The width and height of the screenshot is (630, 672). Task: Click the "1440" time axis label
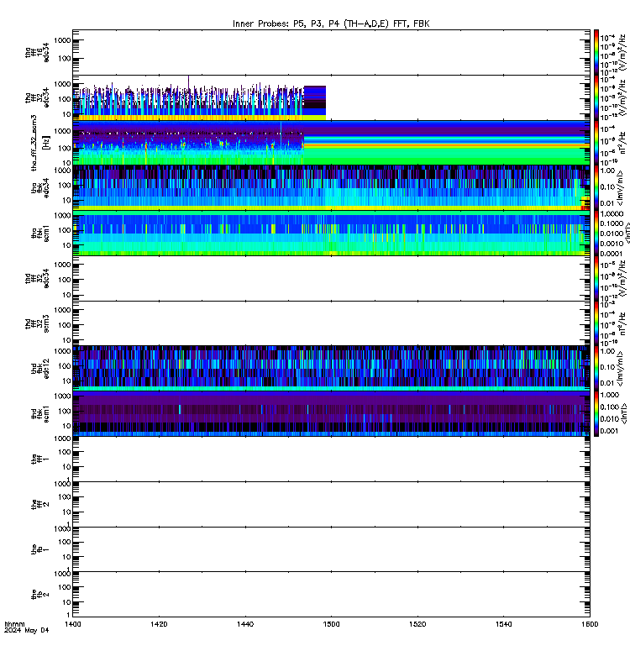pos(245,624)
